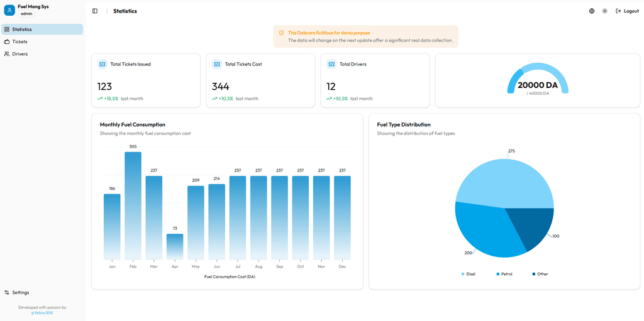Toggle the sun theme icon
Viewport: 644px width, 321px height.
pos(605,11)
